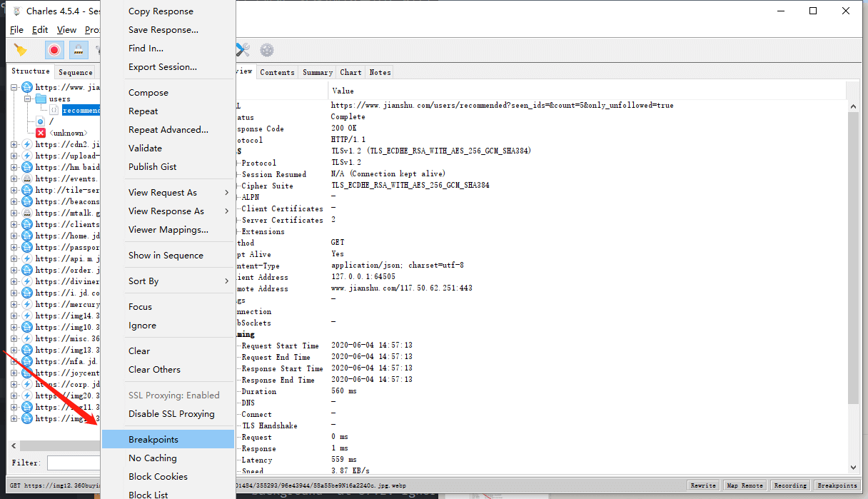The width and height of the screenshot is (868, 499).
Task: Click the lightning icon of https://diviner host
Action: click(27, 281)
